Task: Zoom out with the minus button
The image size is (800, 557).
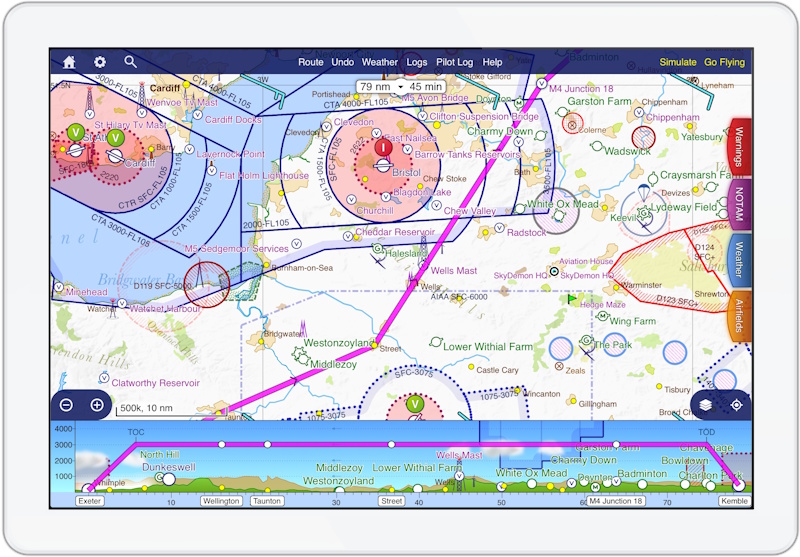Action: pyautogui.click(x=66, y=405)
